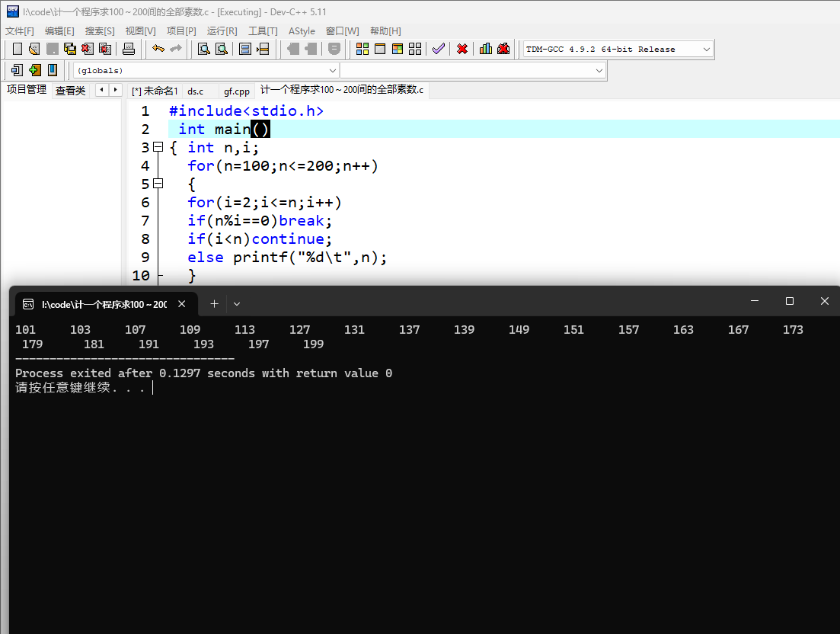Open the 编辑[E] menu
This screenshot has width=840, height=634.
pyautogui.click(x=59, y=31)
